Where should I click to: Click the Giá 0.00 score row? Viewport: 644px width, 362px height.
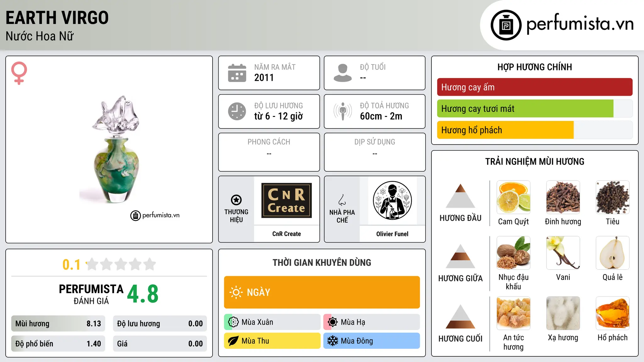[160, 344]
